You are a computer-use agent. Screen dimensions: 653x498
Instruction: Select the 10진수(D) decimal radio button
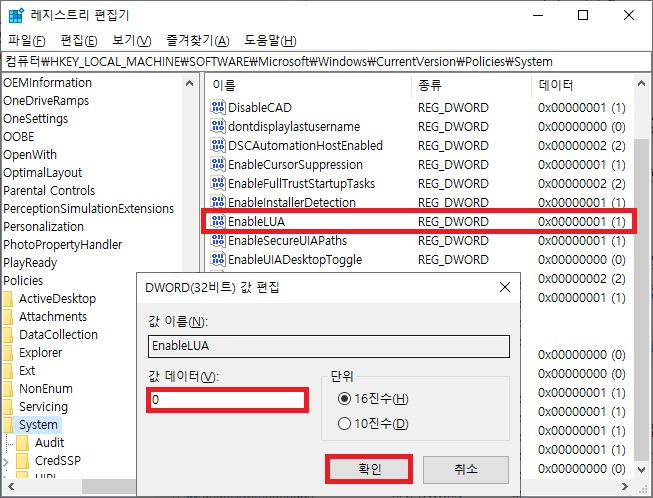pyautogui.click(x=344, y=424)
